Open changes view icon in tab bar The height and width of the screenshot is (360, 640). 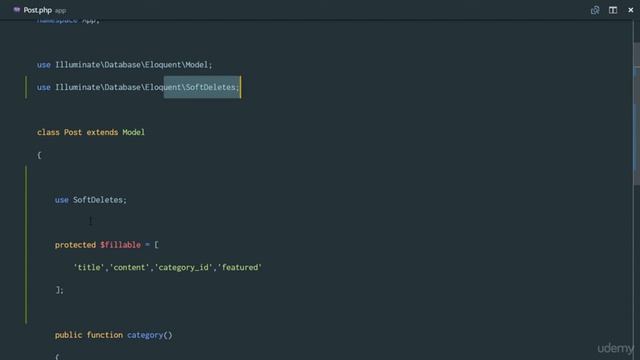[595, 10]
